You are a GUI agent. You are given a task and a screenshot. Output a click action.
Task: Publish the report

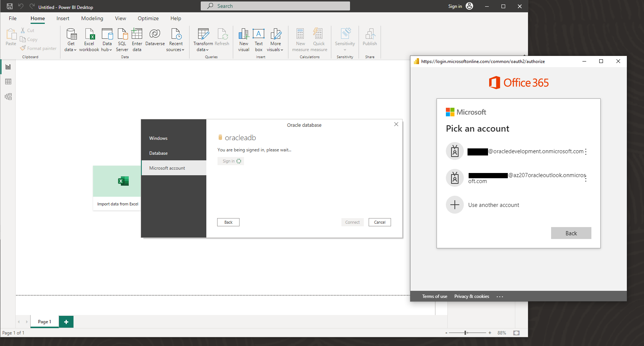point(369,39)
